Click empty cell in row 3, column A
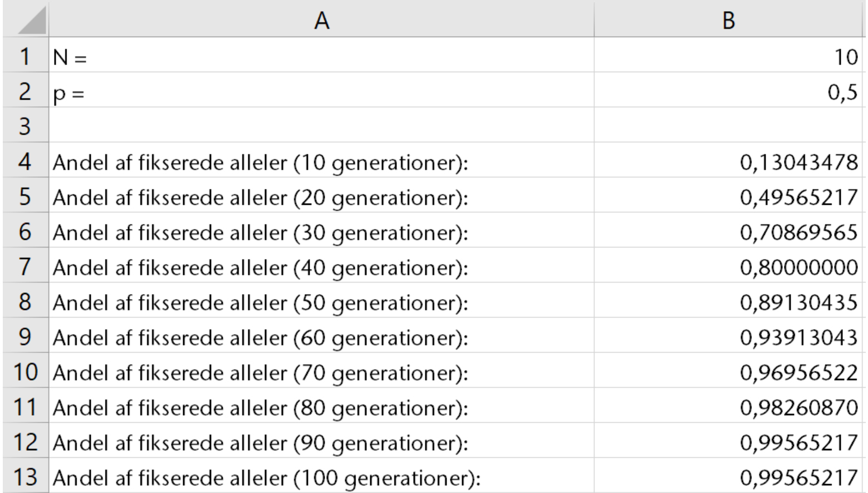 (x=321, y=126)
